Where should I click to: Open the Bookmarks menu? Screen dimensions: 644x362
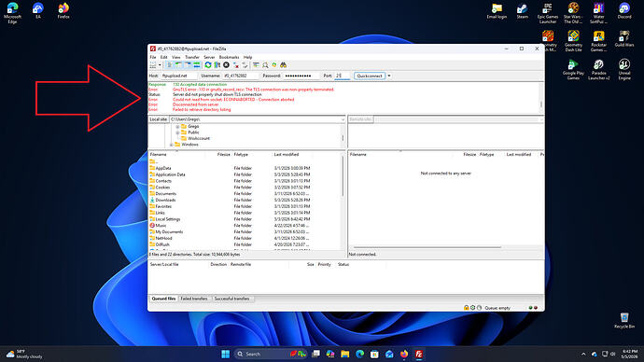[x=229, y=57]
